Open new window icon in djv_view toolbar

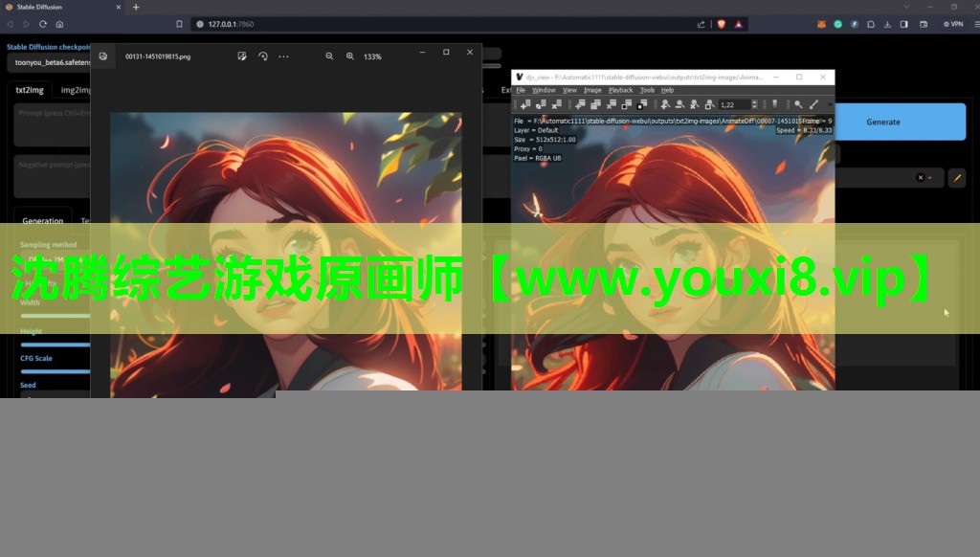[580, 104]
